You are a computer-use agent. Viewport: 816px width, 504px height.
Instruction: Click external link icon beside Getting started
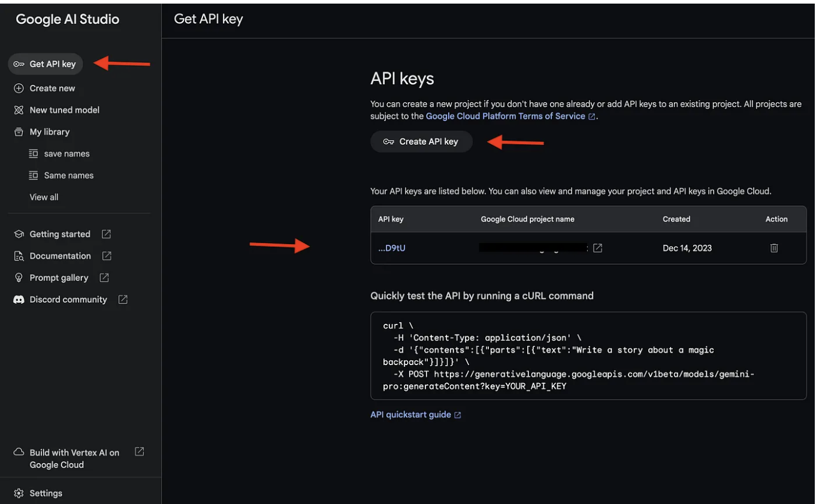(106, 234)
